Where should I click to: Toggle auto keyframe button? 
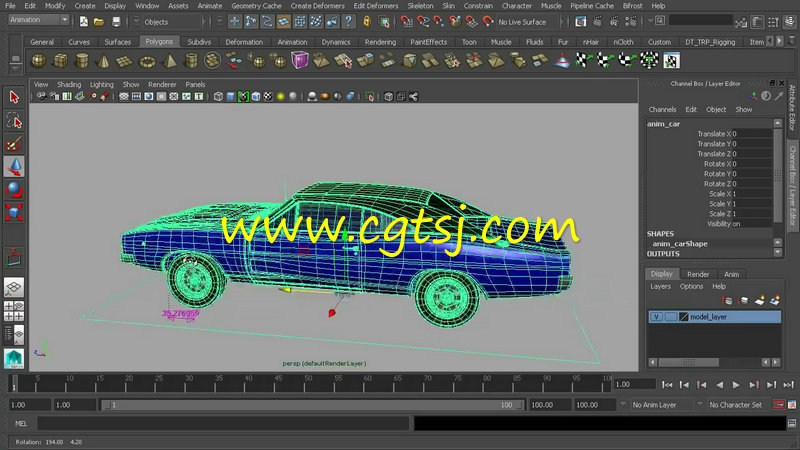tap(779, 405)
